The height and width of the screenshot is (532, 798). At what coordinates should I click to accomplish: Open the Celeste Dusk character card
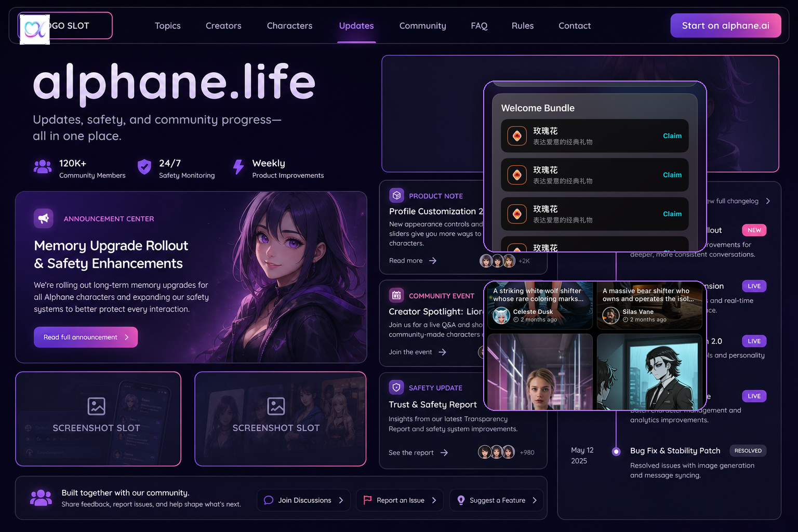tap(540, 305)
